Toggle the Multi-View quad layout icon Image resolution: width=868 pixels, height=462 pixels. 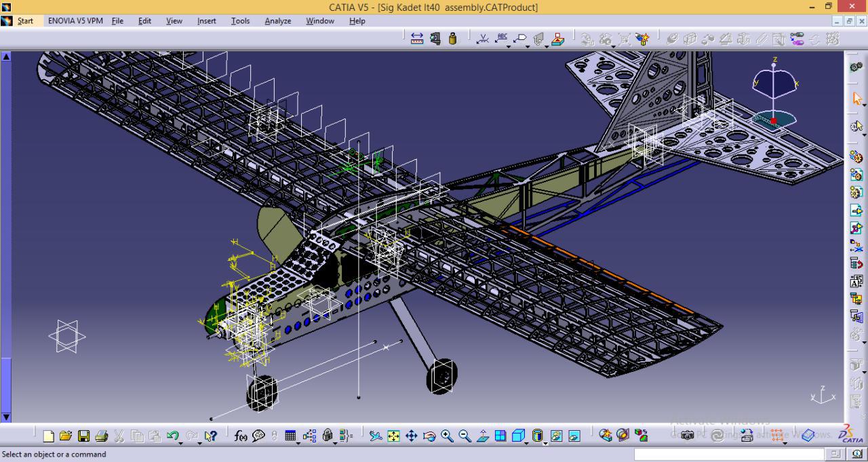[x=500, y=436]
